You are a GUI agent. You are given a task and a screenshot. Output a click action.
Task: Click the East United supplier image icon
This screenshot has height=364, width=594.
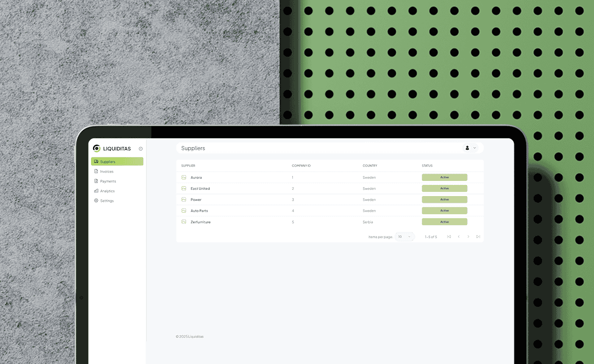pyautogui.click(x=184, y=188)
